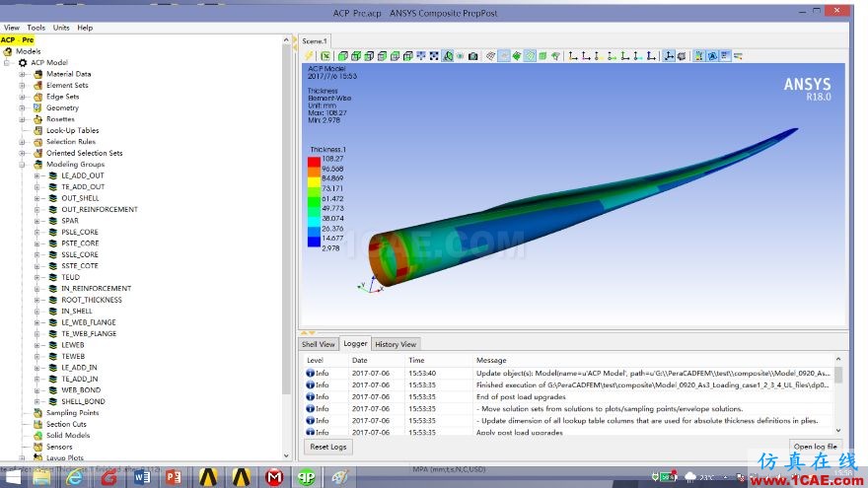Click the Message column header in logger
The width and height of the screenshot is (868, 488).
(491, 360)
